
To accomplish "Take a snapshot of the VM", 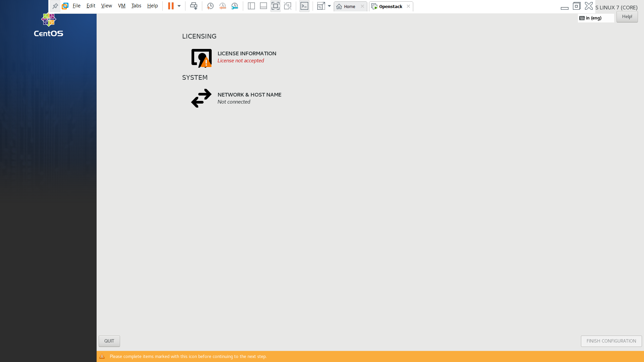I will [x=210, y=6].
